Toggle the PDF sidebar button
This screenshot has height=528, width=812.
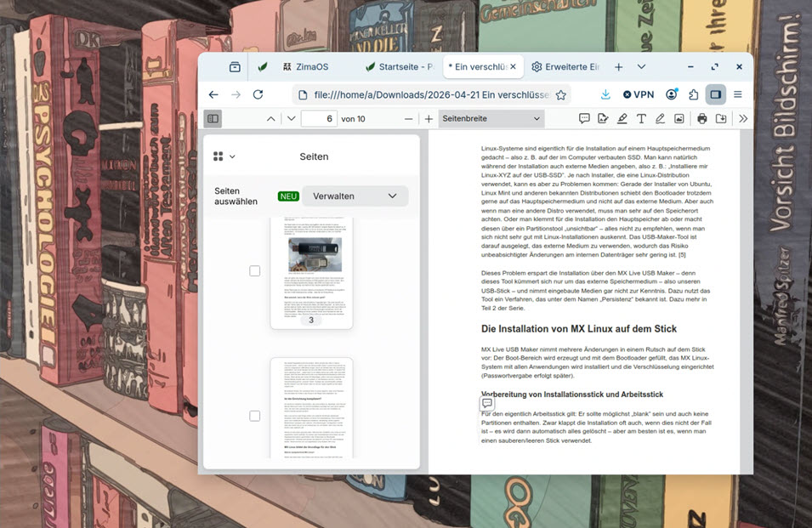(x=213, y=119)
